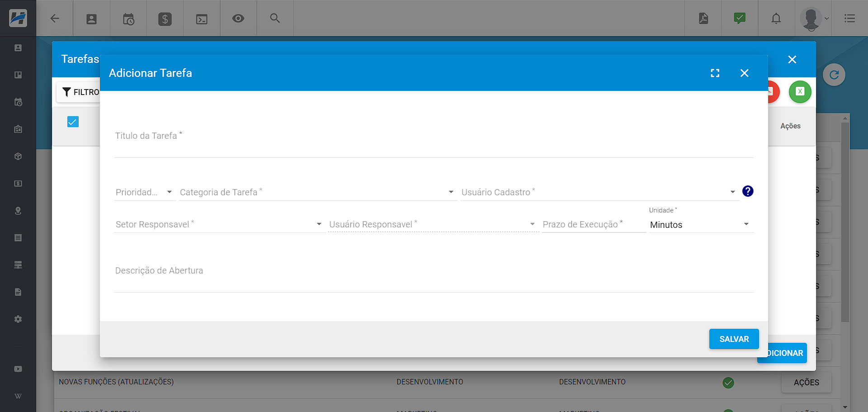Expand the Categoria de Tarefa dropdown
868x412 pixels.
pos(316,192)
